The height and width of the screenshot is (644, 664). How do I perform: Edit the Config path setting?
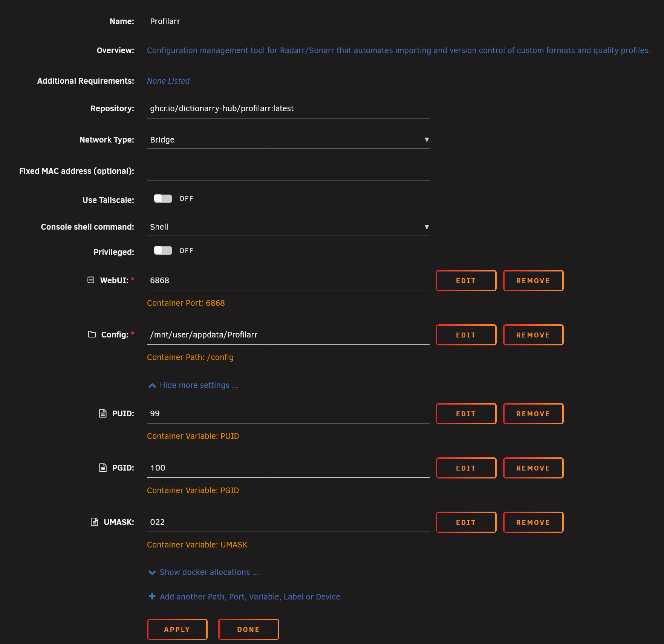tap(466, 335)
